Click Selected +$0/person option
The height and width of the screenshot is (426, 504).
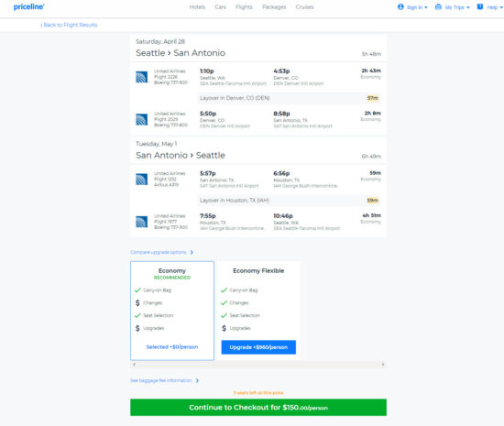[x=172, y=347]
